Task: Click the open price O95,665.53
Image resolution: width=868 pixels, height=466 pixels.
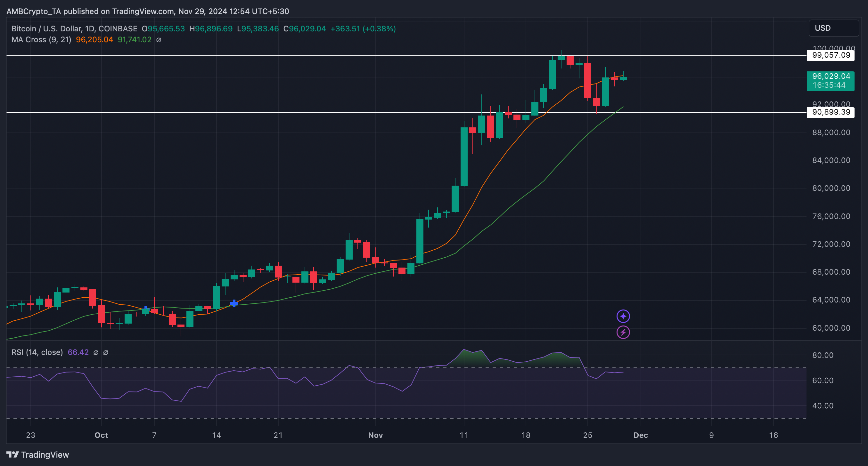Action: pos(163,28)
